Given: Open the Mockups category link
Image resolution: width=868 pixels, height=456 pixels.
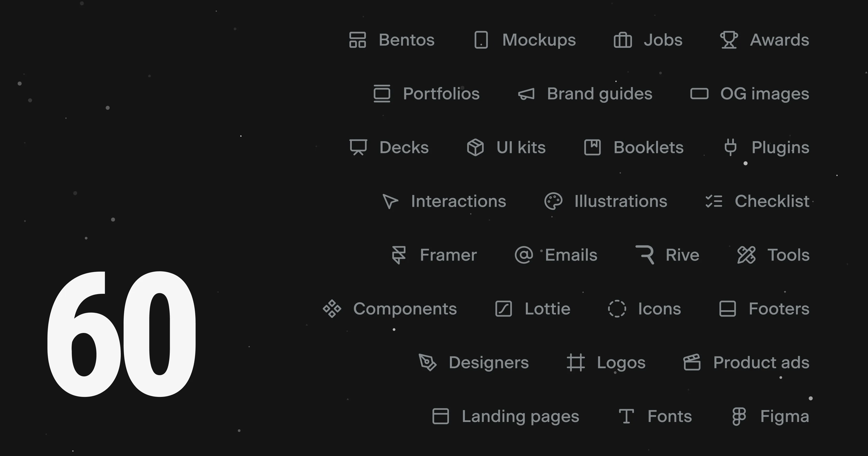Looking at the screenshot, I should coord(539,40).
